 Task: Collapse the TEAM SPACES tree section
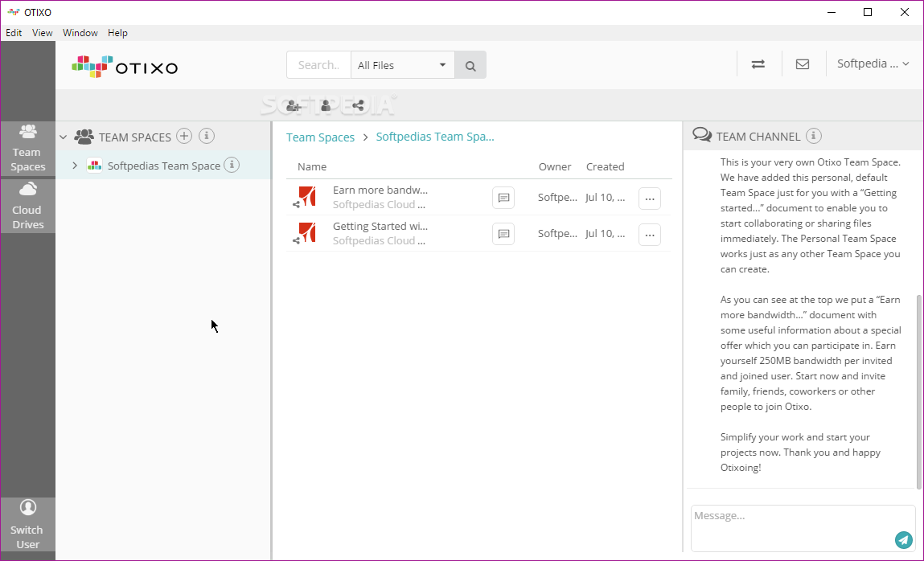[x=63, y=137]
